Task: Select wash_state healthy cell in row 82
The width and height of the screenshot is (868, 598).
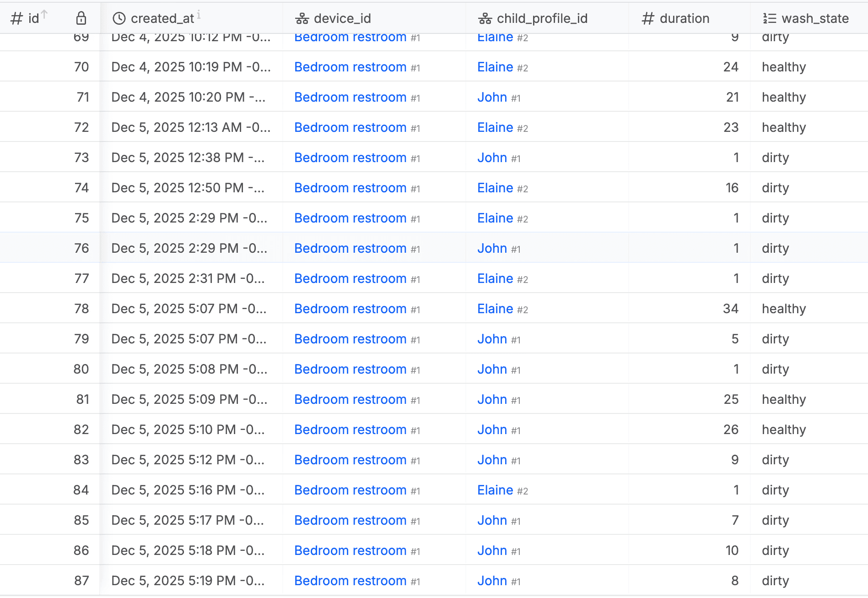Action: (809, 429)
